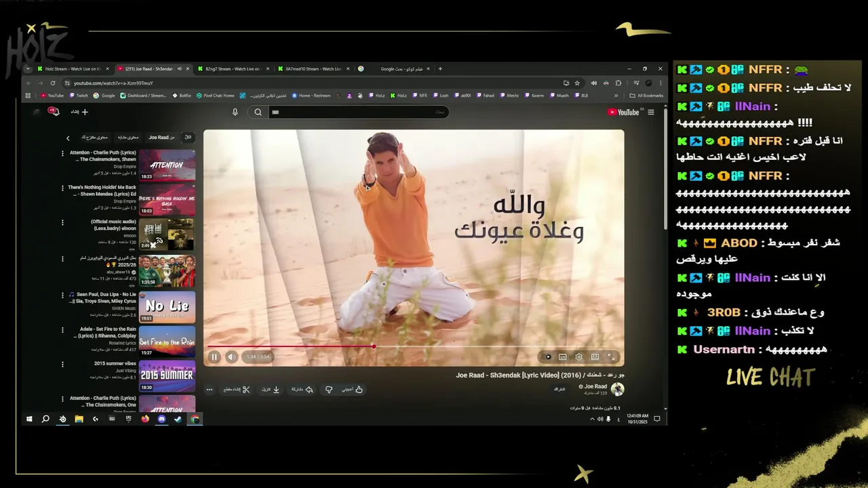Open YouTube hamburger guide menu
Image resolution: width=868 pixels, height=488 pixels.
651,113
